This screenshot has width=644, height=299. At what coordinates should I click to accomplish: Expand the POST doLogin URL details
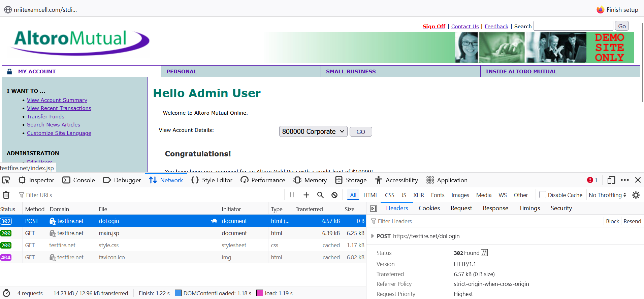pos(373,236)
